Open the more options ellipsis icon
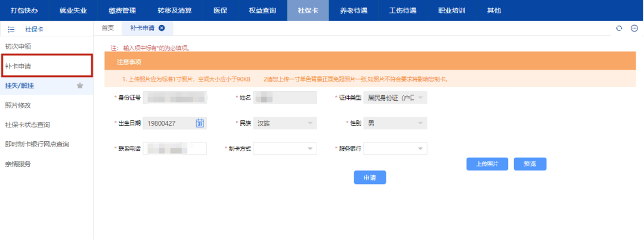The height and width of the screenshot is (240, 644). pos(634,29)
